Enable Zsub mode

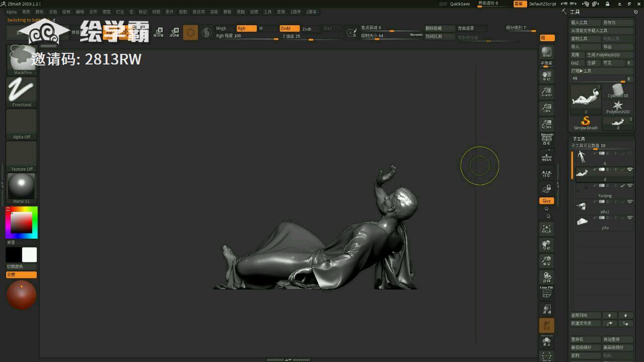310,29
